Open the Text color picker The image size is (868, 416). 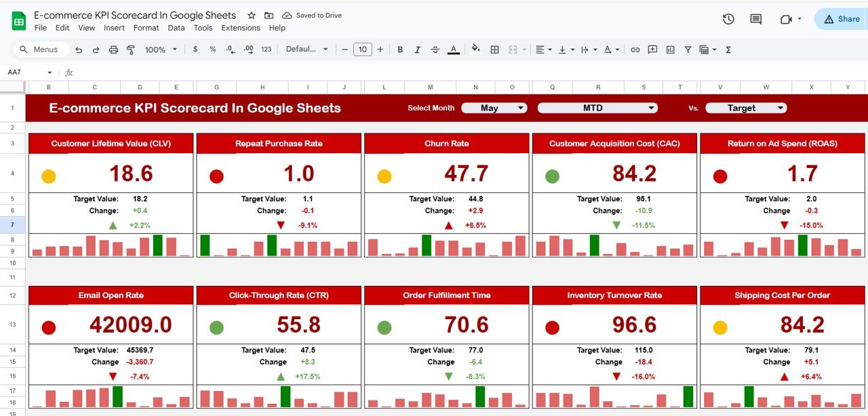coord(453,49)
